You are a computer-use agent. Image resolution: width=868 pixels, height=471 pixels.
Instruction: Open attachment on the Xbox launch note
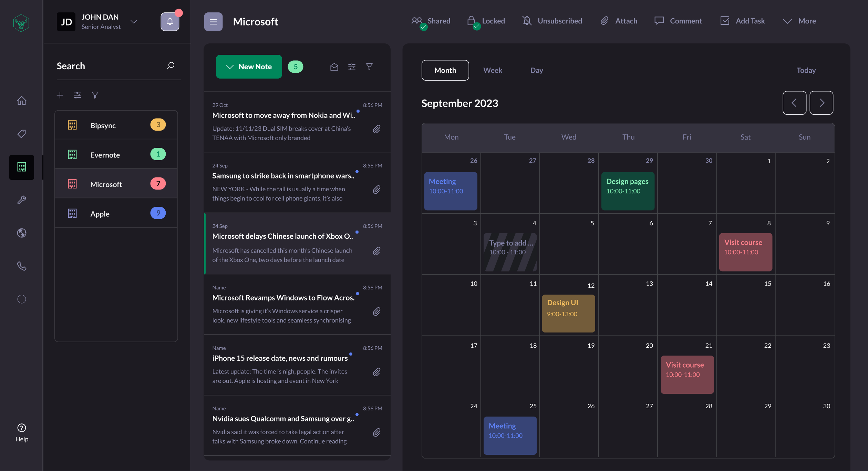[x=376, y=251]
